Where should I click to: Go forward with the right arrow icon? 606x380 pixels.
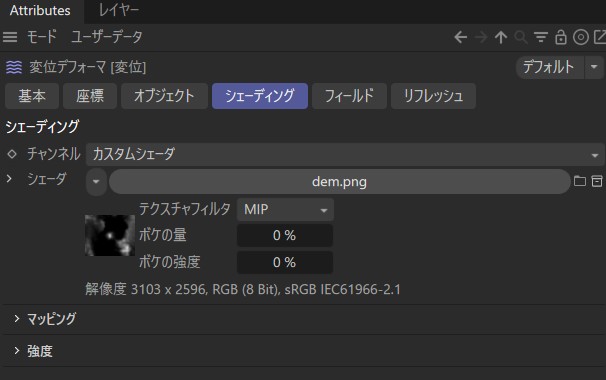click(x=481, y=37)
